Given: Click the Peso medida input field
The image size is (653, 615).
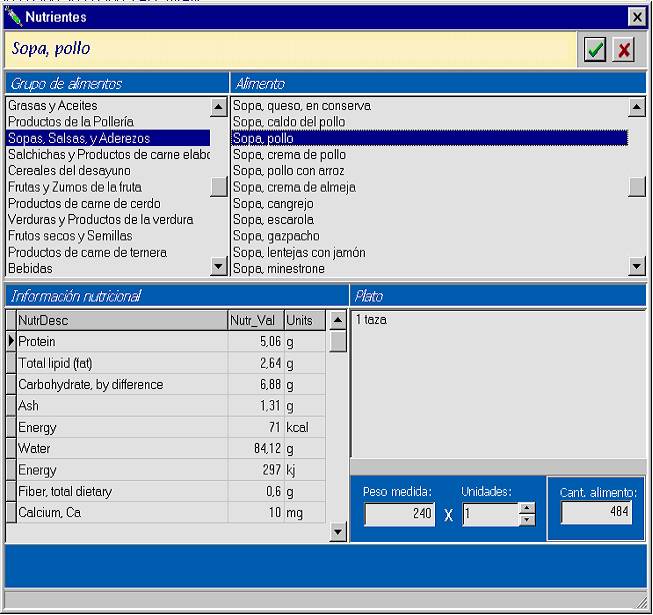Looking at the screenshot, I should tap(399, 514).
